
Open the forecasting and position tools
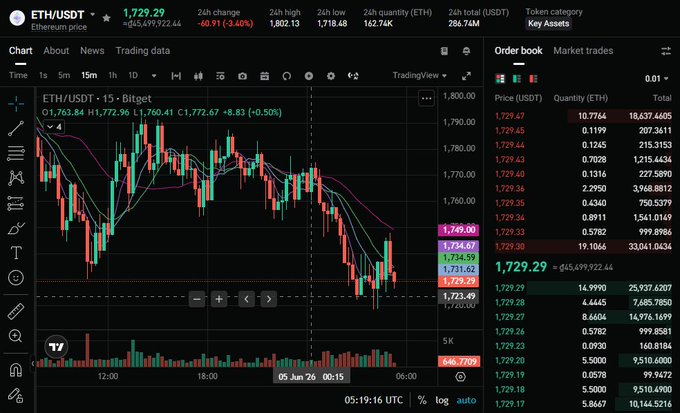pos(16,203)
